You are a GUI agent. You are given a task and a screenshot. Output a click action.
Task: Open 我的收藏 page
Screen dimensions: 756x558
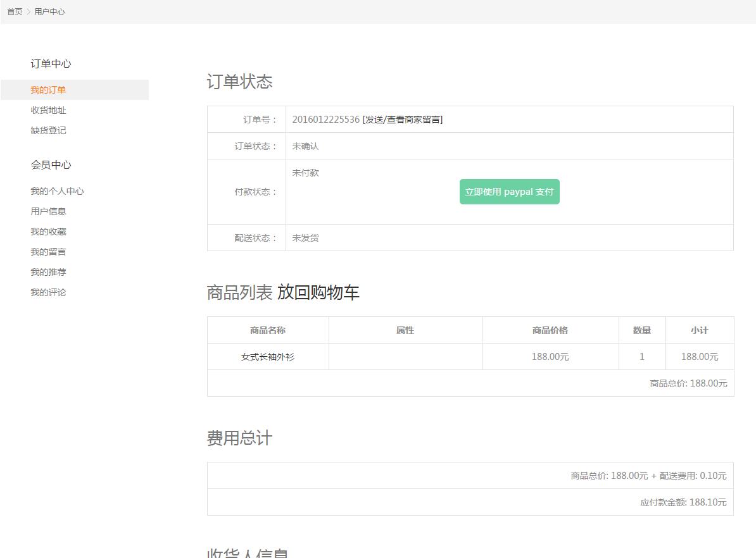pyautogui.click(x=48, y=232)
